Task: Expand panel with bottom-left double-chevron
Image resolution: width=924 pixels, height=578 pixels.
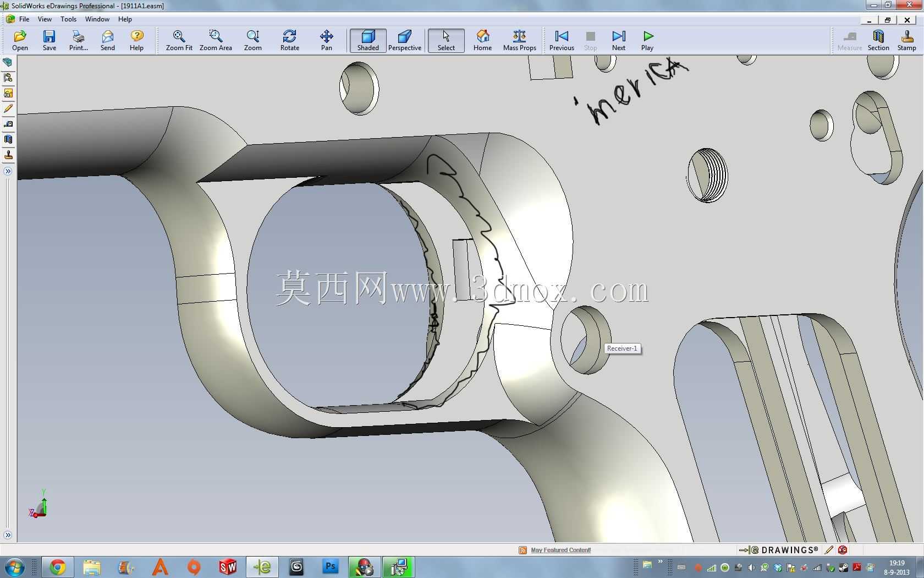Action: [8, 535]
